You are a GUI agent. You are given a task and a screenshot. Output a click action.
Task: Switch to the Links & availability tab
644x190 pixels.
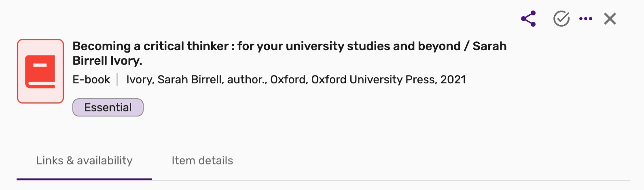coord(84,160)
